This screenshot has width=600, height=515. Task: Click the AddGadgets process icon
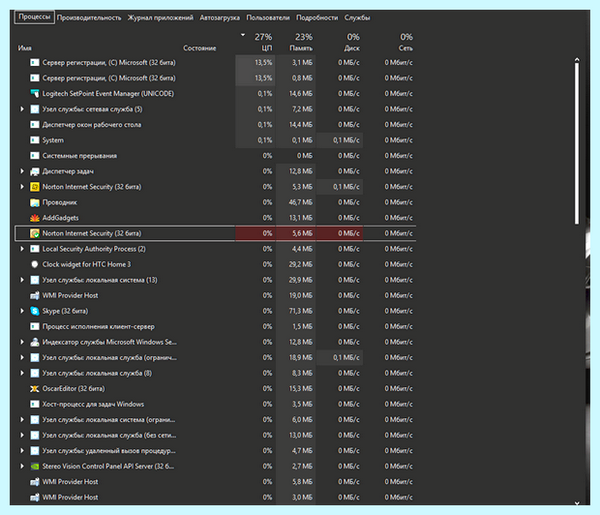click(x=35, y=218)
